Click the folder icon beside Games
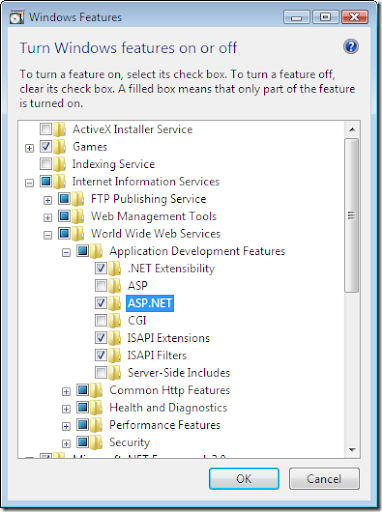 [60, 146]
